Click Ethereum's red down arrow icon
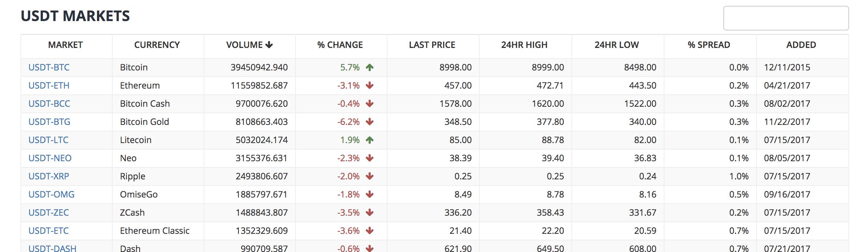This screenshot has height=252, width=868. 370,85
